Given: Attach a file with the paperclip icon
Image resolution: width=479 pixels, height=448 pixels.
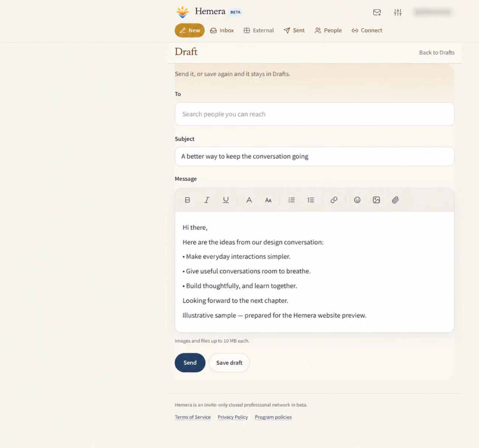Looking at the screenshot, I should click(395, 200).
